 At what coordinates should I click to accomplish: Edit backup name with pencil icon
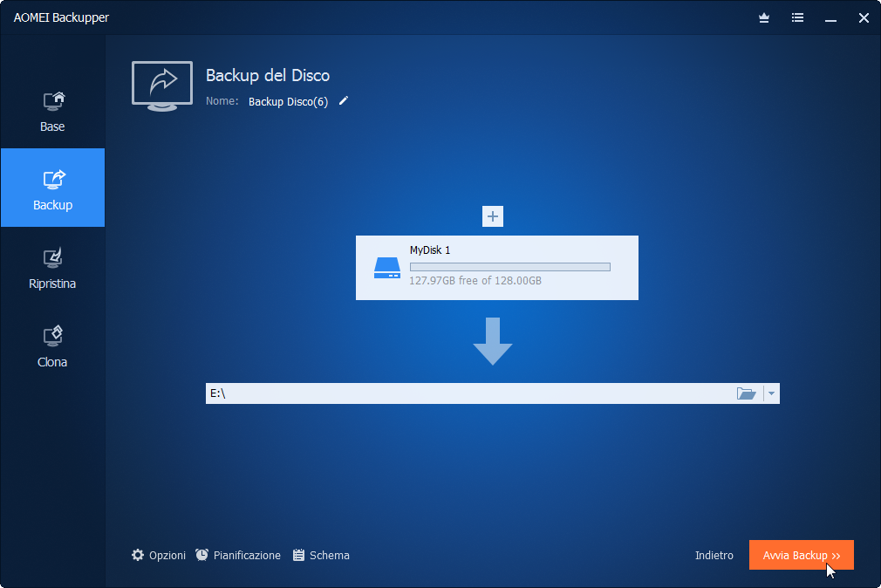(x=344, y=100)
